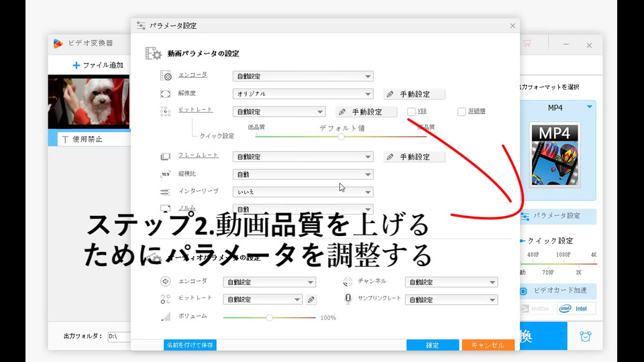Click the エンコーダ link label for video
This screenshot has width=644, height=362.
click(193, 74)
